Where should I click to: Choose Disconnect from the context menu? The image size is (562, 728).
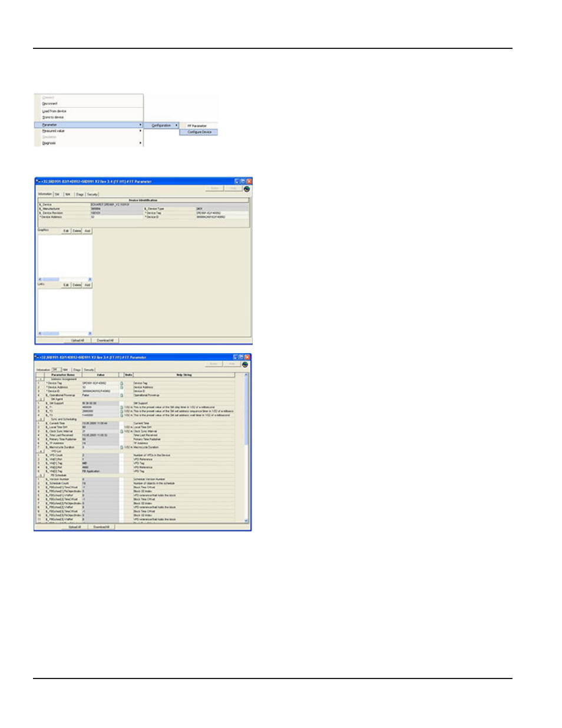pyautogui.click(x=50, y=104)
